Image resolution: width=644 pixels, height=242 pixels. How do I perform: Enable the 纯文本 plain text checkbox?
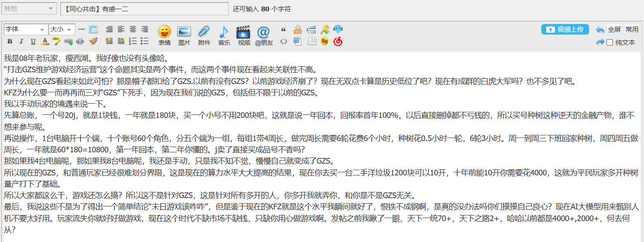click(x=610, y=42)
